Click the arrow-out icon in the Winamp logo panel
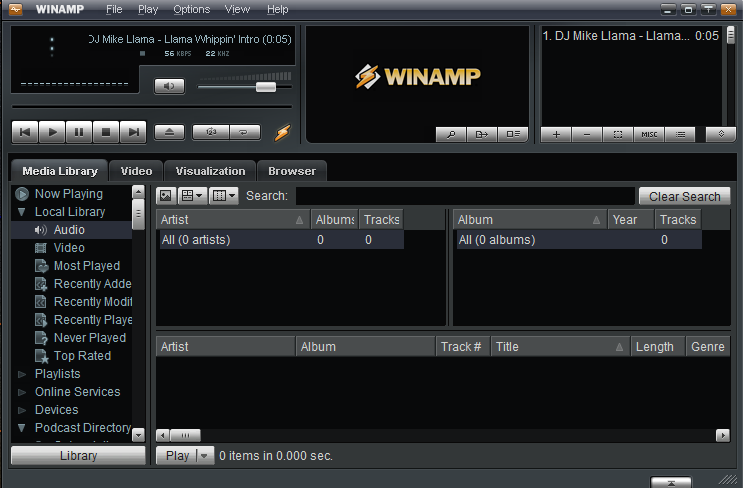The image size is (743, 488). tap(481, 135)
